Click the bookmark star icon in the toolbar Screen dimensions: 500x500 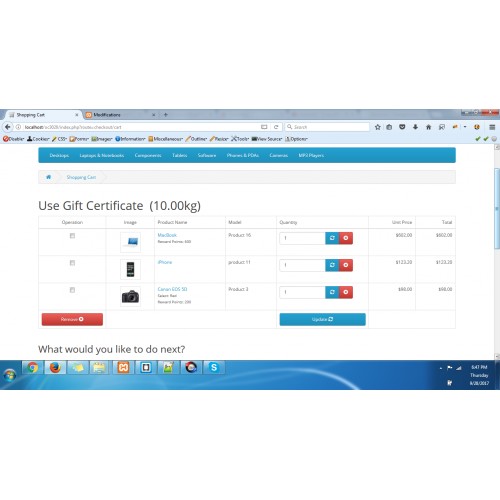(x=378, y=127)
